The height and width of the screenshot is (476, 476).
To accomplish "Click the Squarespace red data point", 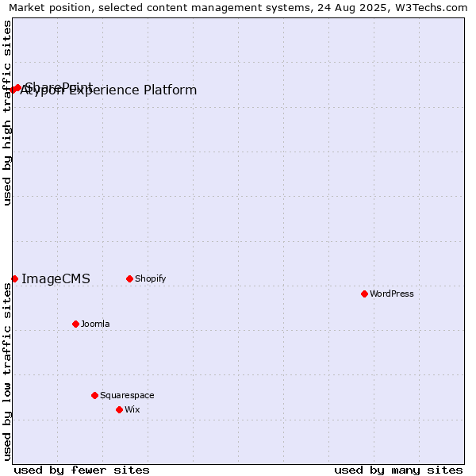I will click(94, 395).
